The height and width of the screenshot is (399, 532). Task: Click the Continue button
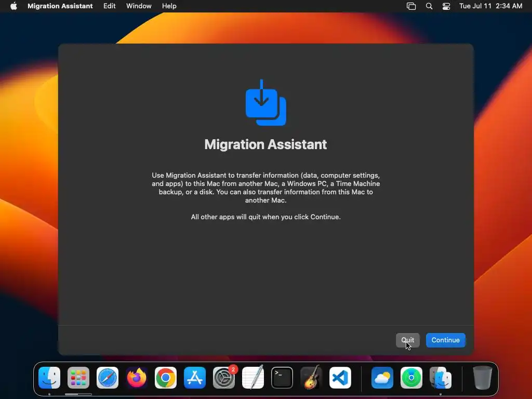(x=445, y=340)
